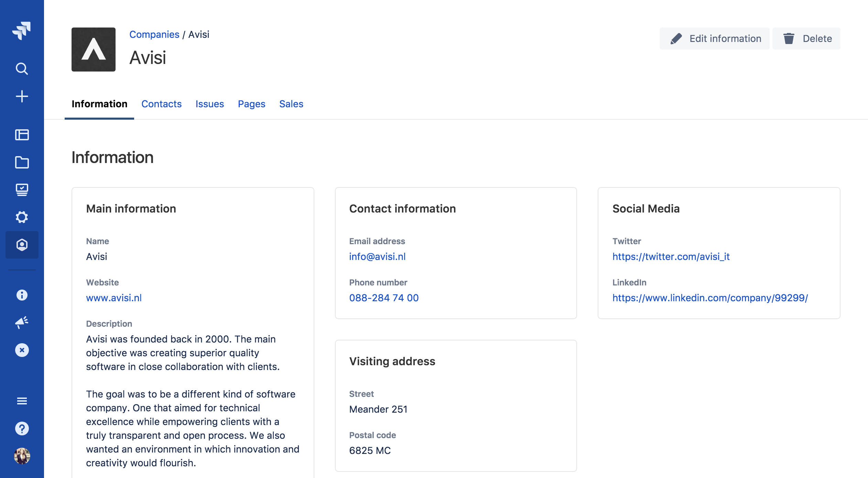Click the info circle icon in sidebar
Screen dimensions: 868x478
22,295
